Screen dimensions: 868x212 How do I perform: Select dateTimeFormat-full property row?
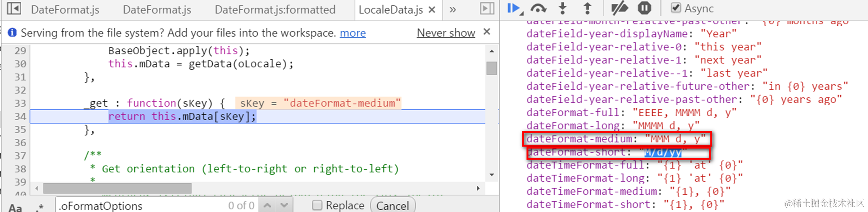[635, 165]
